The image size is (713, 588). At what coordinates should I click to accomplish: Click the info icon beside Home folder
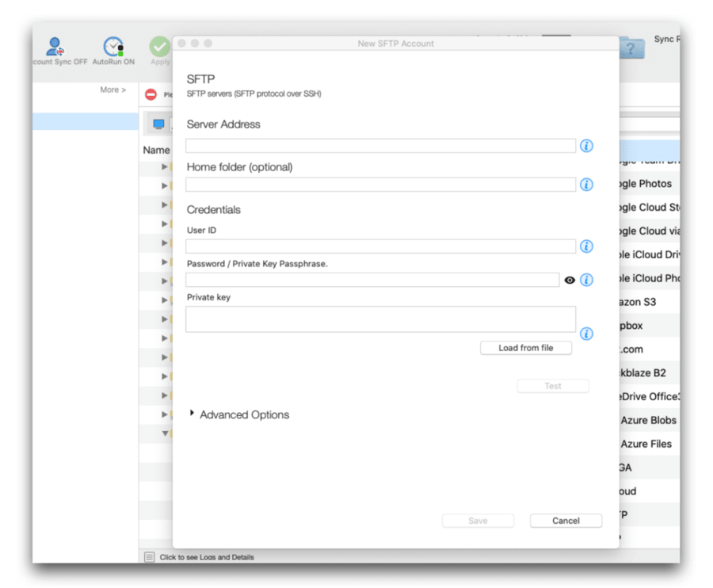tap(586, 184)
